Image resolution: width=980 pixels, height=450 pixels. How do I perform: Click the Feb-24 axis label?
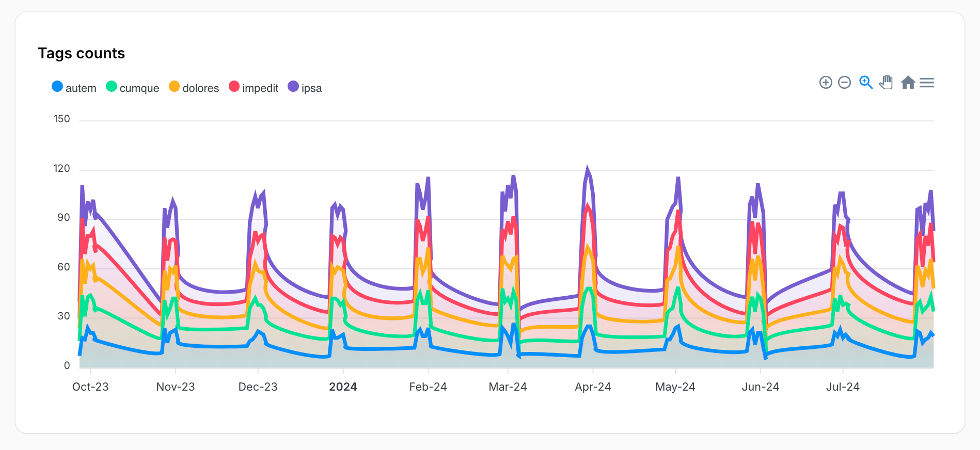(428, 387)
